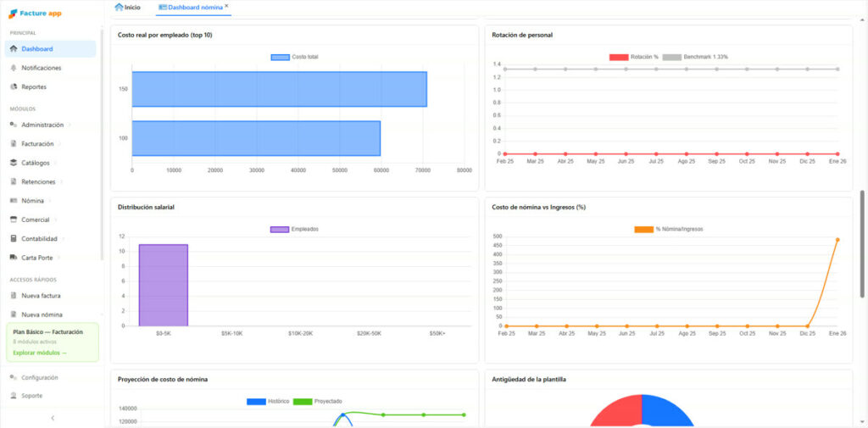Viewport: 868px width, 428px height.
Task: Click the Catálogos stack icon
Action: pos(14,163)
